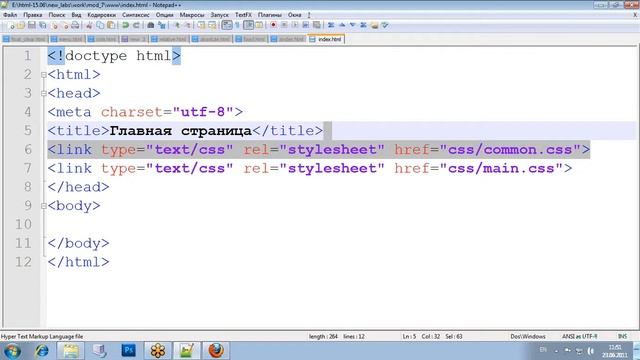Open the Окна menu
The height and width of the screenshot is (360, 640).
pyautogui.click(x=295, y=15)
